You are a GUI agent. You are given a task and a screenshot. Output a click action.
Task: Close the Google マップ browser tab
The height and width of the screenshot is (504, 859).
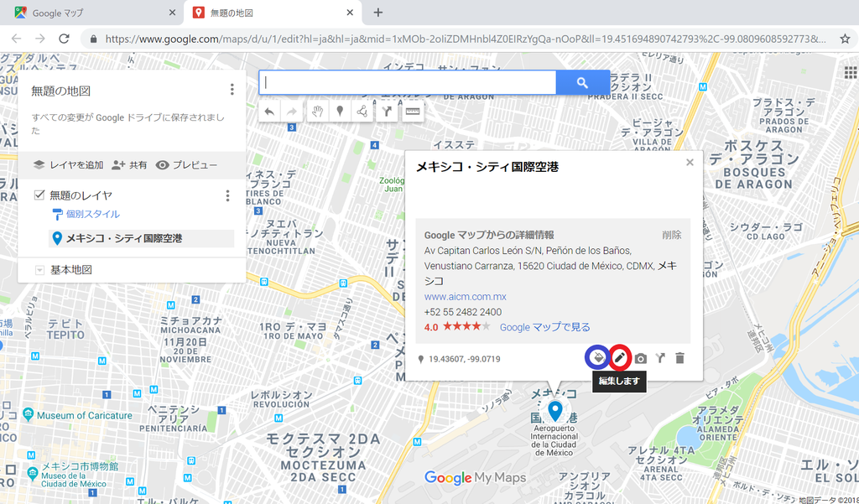point(172,13)
